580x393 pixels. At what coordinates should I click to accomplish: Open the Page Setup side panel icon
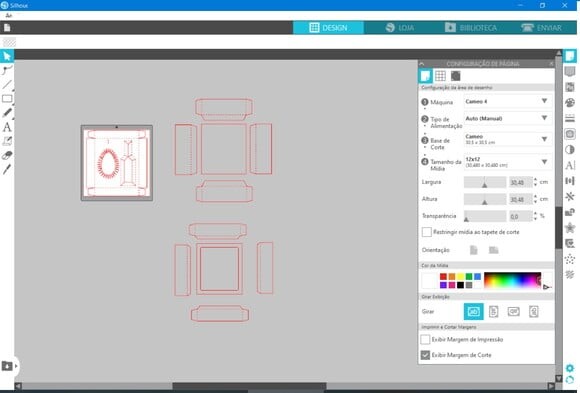point(570,56)
